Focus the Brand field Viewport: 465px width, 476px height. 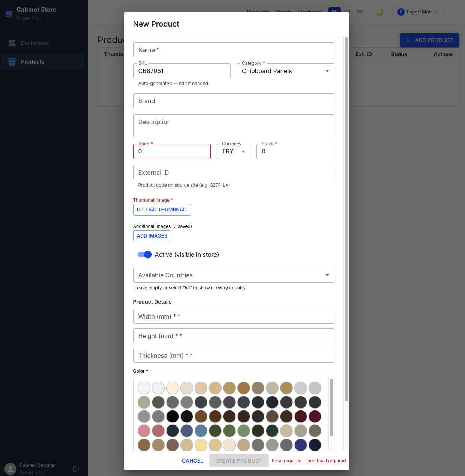pos(234,101)
